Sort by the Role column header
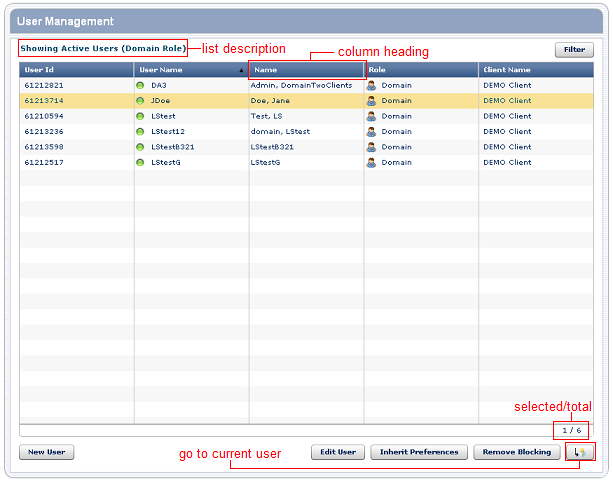Viewport: 613px width, 481px height. coord(420,70)
